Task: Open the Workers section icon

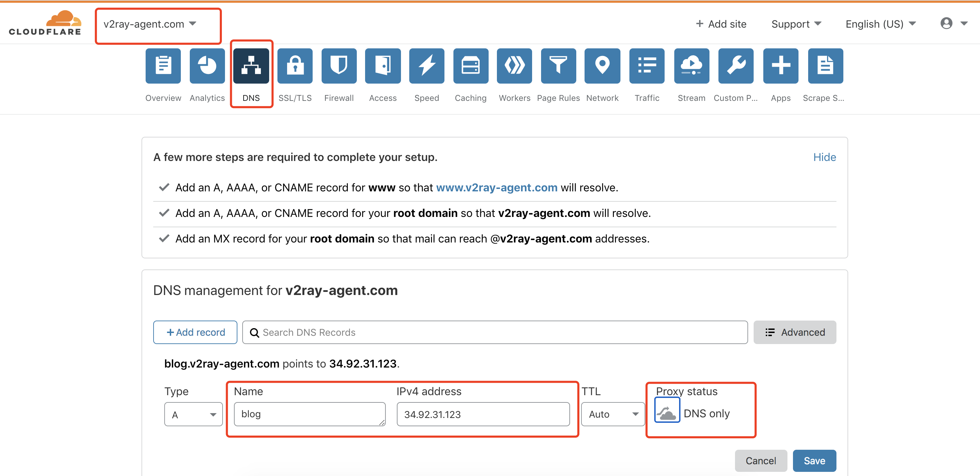Action: (514, 66)
